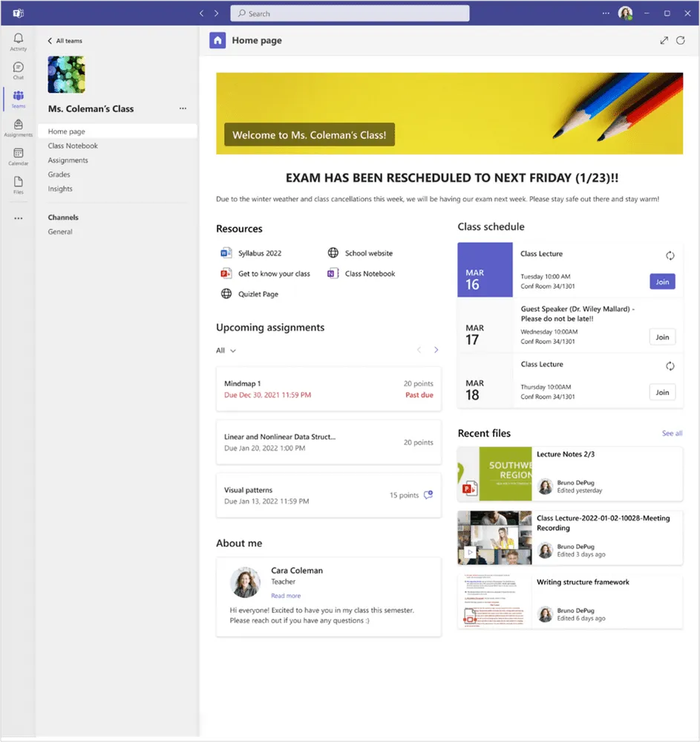Open Assignments from the left app bar

coord(18,126)
